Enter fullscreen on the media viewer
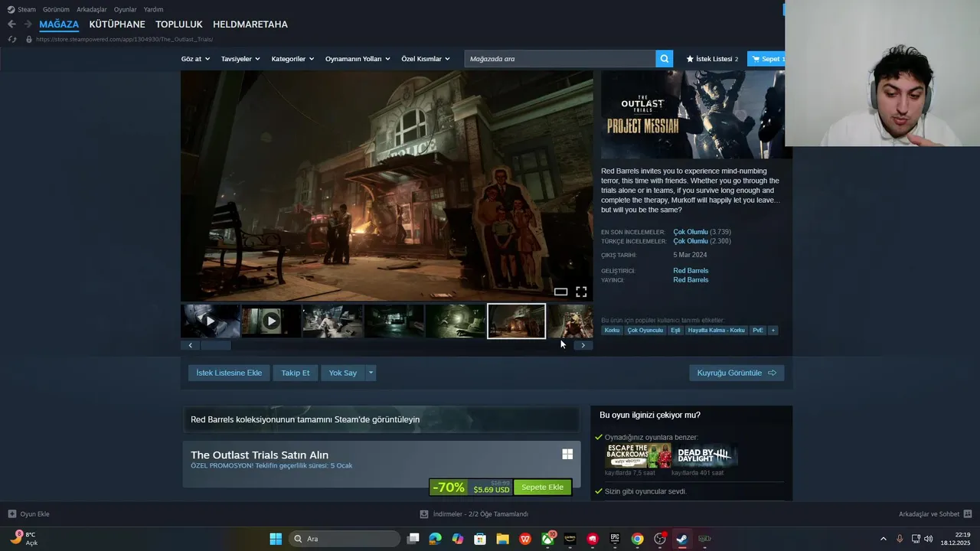 (x=581, y=292)
